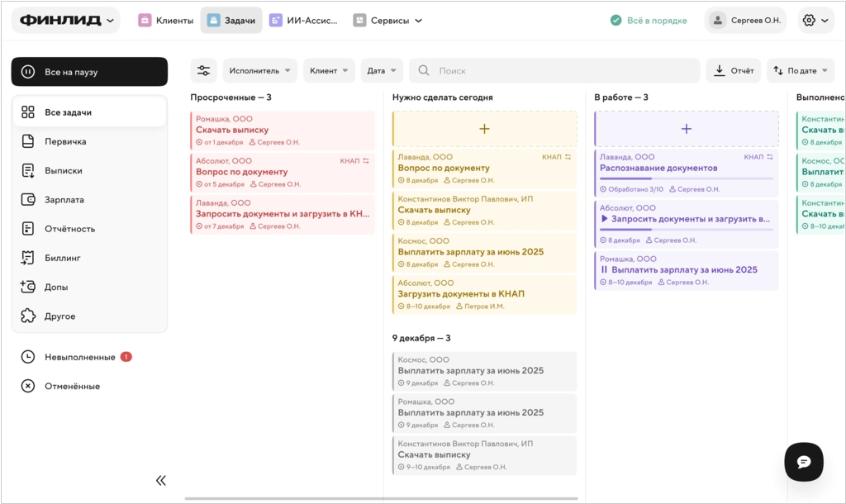
Task: Expand the Исполнитель filter dropdown
Action: (x=260, y=71)
